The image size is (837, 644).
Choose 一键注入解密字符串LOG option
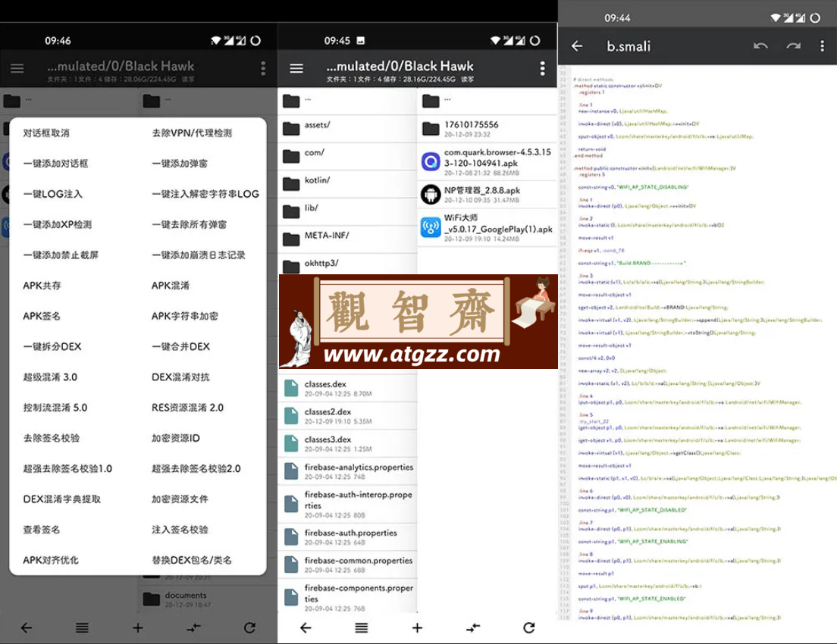point(205,194)
